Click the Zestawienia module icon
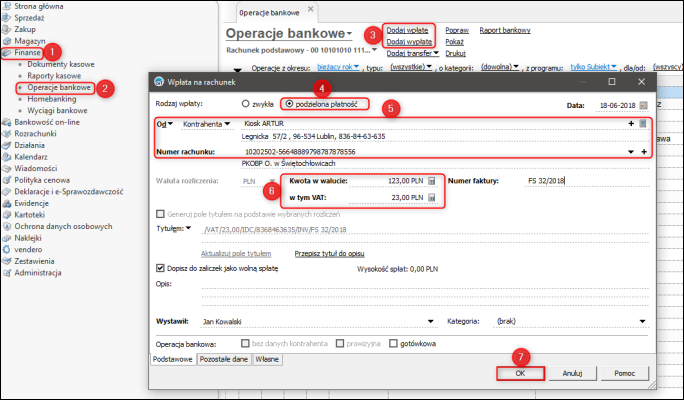The image size is (684, 400). point(7,261)
